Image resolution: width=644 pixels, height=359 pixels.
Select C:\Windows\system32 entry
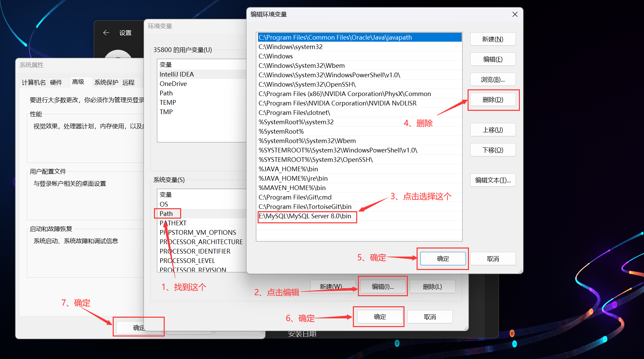point(359,47)
